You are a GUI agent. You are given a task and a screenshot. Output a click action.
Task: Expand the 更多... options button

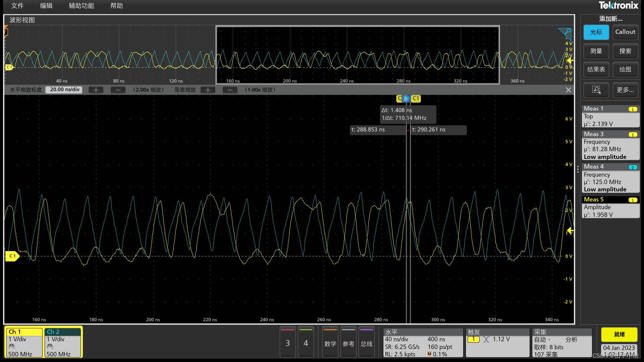point(625,89)
